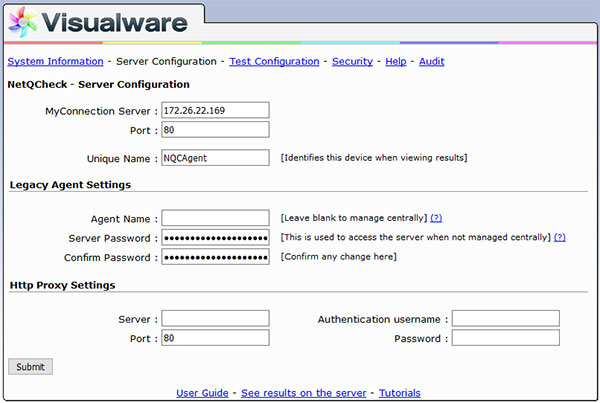Open the Agent Name help (?) link
The image size is (600, 403).
(436, 218)
